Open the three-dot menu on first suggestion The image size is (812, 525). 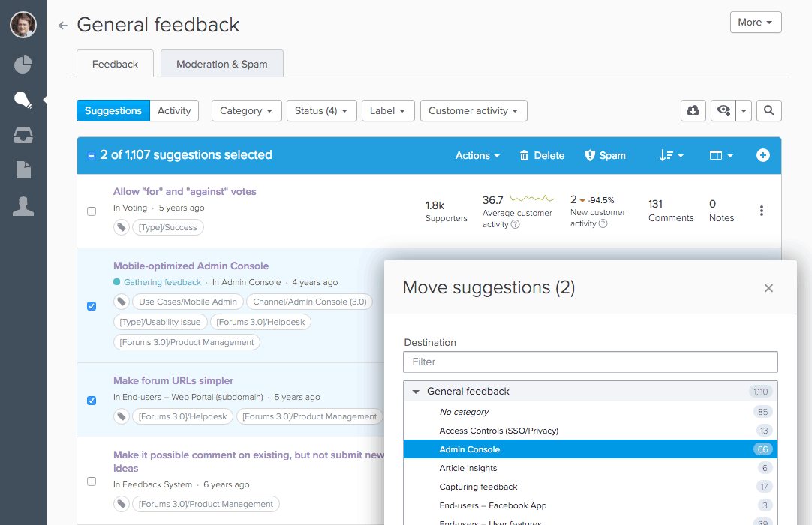coord(762,211)
